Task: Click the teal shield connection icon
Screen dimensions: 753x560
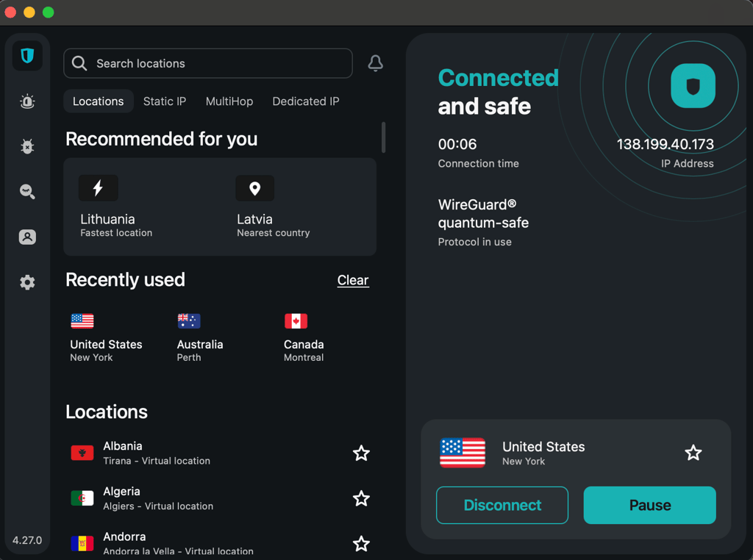Action: pos(693,86)
